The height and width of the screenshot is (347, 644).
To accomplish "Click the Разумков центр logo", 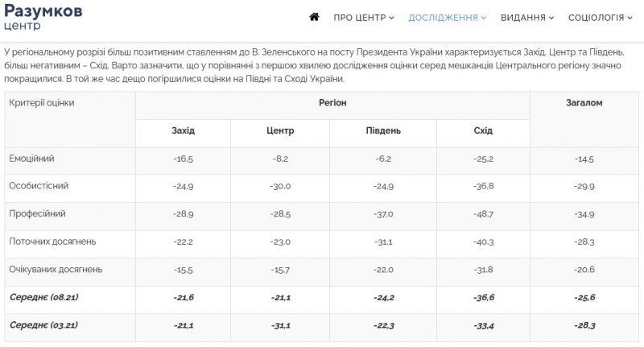I will point(43,16).
